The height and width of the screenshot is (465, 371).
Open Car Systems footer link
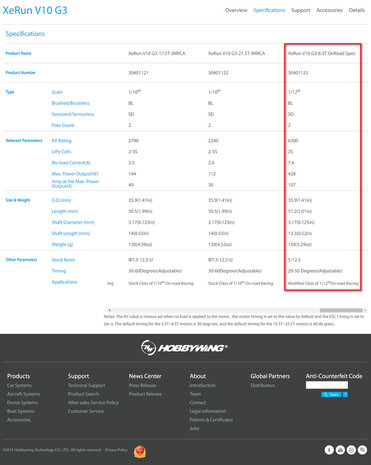click(x=19, y=385)
